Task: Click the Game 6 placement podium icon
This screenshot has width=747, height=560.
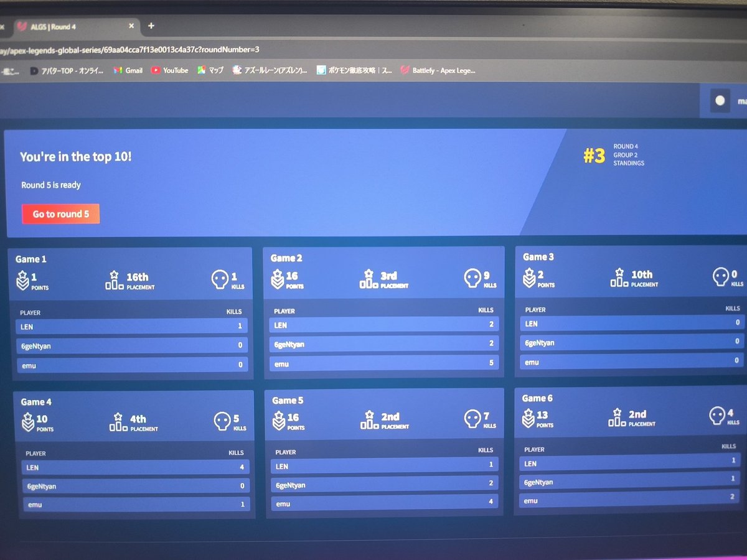Action: click(616, 417)
